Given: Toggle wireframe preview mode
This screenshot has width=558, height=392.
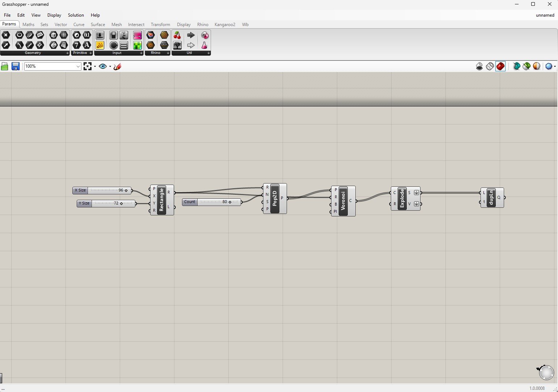Looking at the screenshot, I should click(x=490, y=66).
